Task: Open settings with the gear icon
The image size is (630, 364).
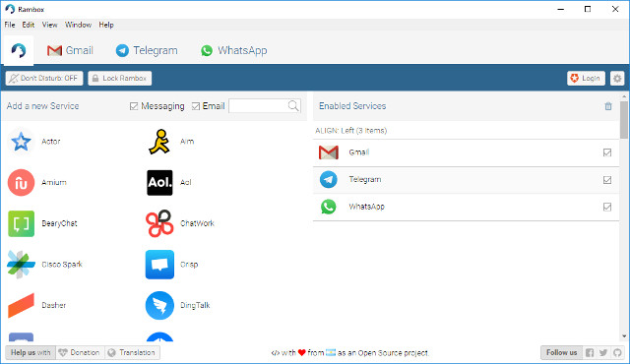Action: tap(617, 79)
